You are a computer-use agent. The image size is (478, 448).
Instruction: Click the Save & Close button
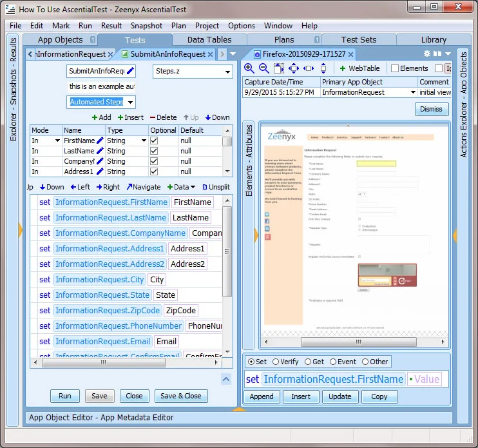(x=181, y=396)
